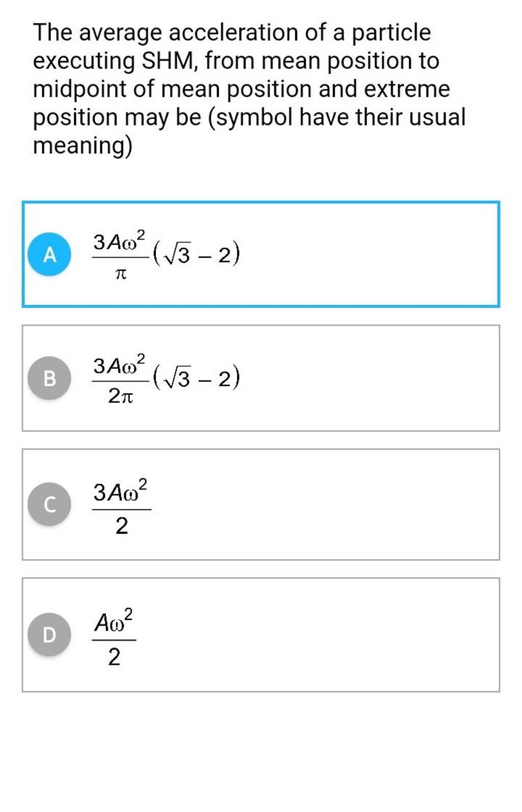The image size is (522, 812).
Task: Click the denominator 2 in option D
Action: 114,657
